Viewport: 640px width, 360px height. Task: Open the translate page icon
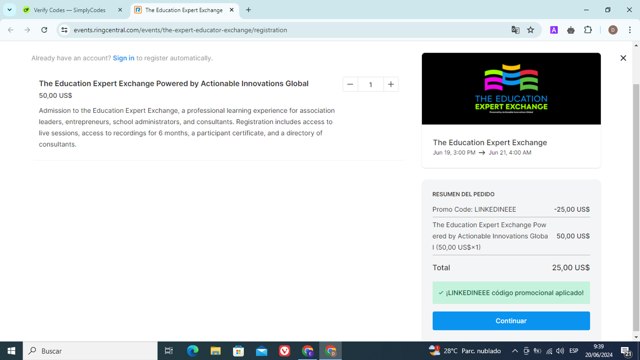tap(516, 30)
